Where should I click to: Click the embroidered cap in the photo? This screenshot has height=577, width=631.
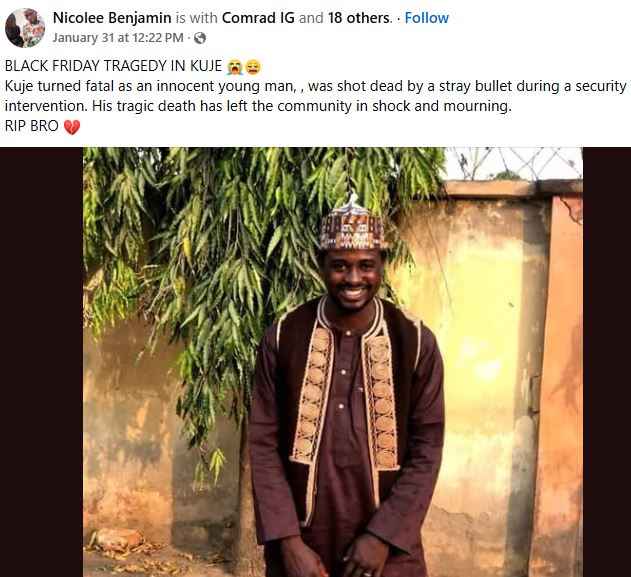[351, 227]
